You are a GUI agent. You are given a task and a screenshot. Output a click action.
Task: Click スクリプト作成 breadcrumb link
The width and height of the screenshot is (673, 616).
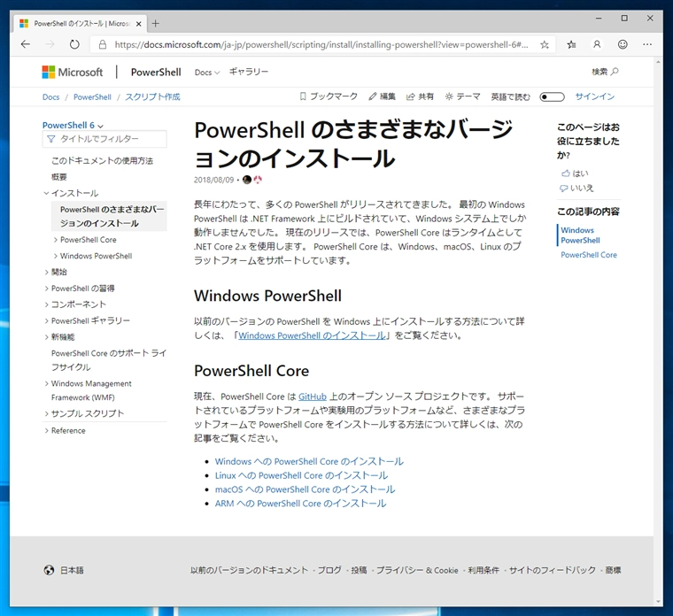click(x=152, y=97)
